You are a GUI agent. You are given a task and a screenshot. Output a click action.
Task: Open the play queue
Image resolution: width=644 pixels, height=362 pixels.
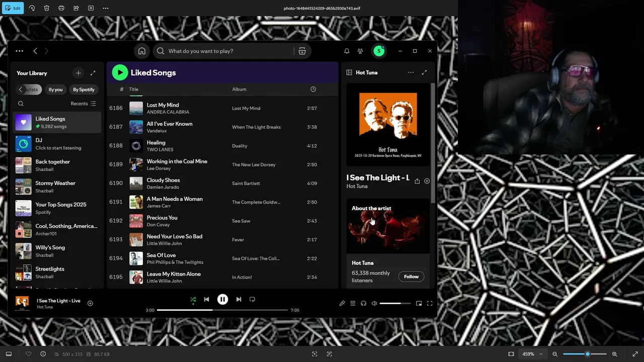pyautogui.click(x=353, y=303)
